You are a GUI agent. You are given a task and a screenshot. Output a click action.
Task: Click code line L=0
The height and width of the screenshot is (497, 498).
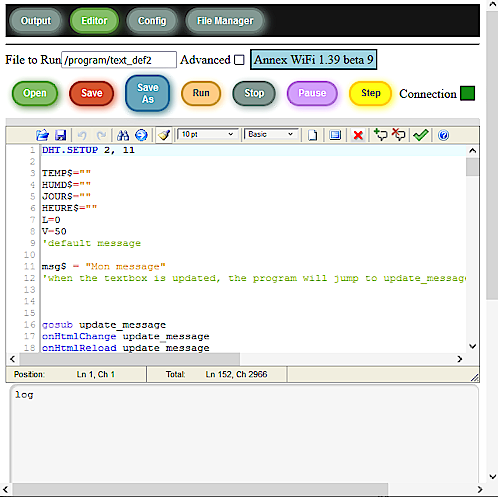tap(51, 220)
